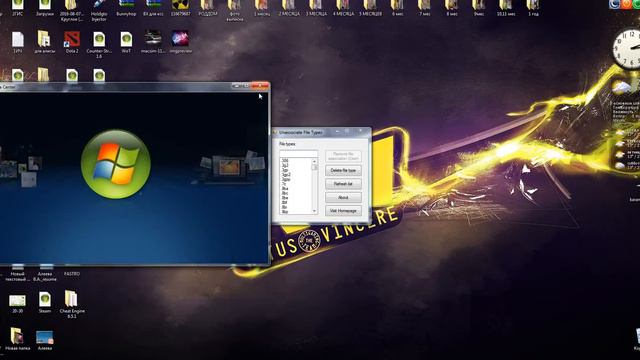Select .3gp2 in the file types list

[286, 175]
